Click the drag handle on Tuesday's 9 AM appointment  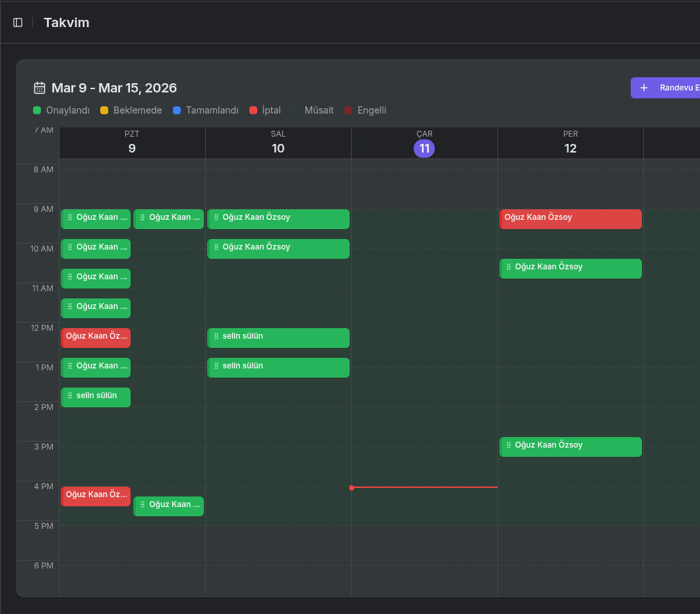point(216,219)
